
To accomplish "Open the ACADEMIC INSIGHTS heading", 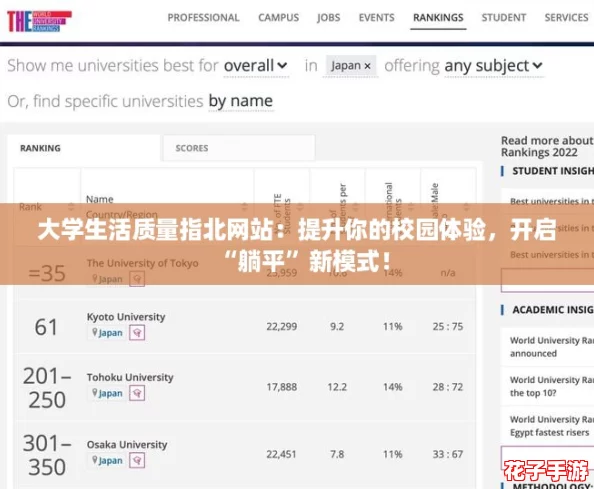I will click(553, 310).
